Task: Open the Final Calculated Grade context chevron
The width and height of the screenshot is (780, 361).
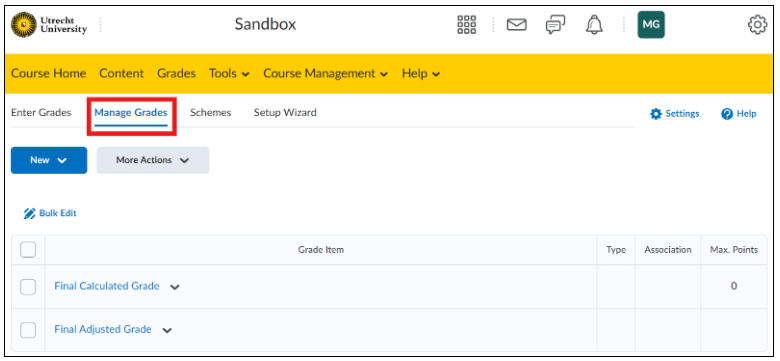Action: (x=175, y=287)
